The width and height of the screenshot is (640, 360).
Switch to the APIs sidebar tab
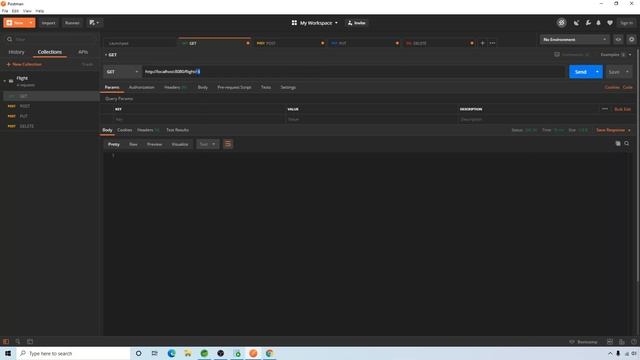(x=83, y=52)
